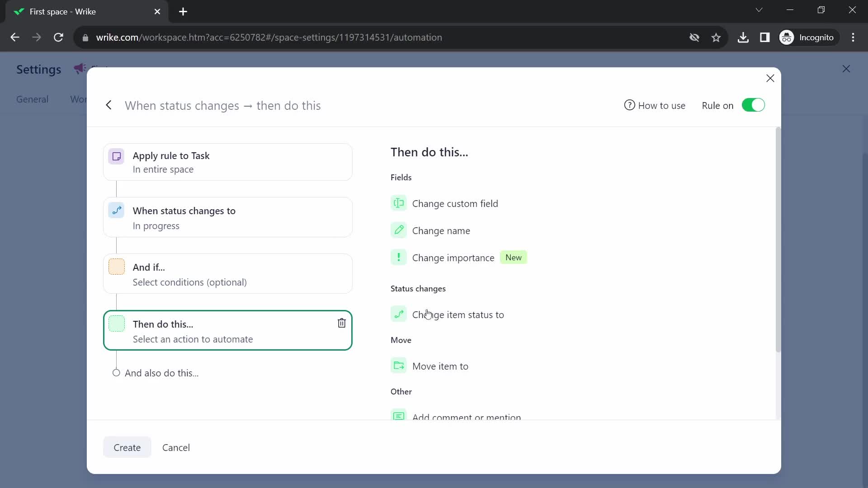Open the Apply rule to Task step
Image resolution: width=868 pixels, height=488 pixels.
pos(228,162)
